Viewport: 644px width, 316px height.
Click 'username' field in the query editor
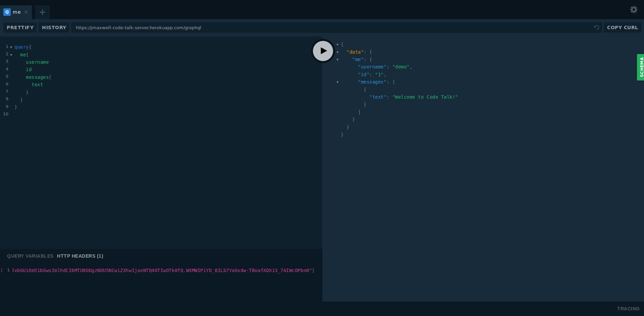click(37, 62)
